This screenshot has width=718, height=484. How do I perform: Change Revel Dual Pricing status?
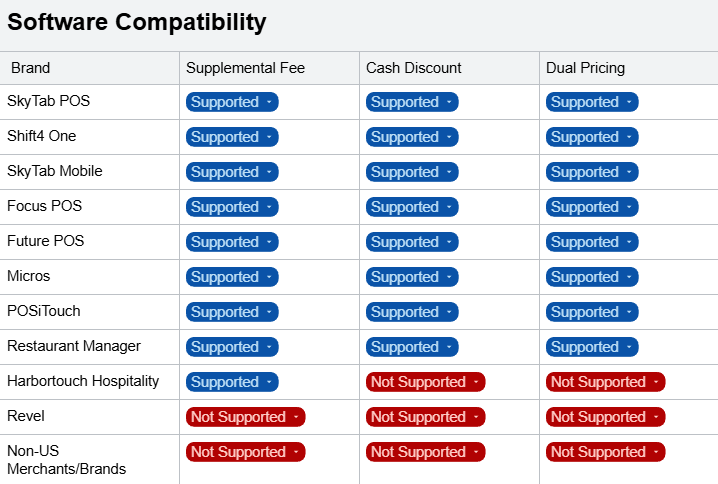605,417
